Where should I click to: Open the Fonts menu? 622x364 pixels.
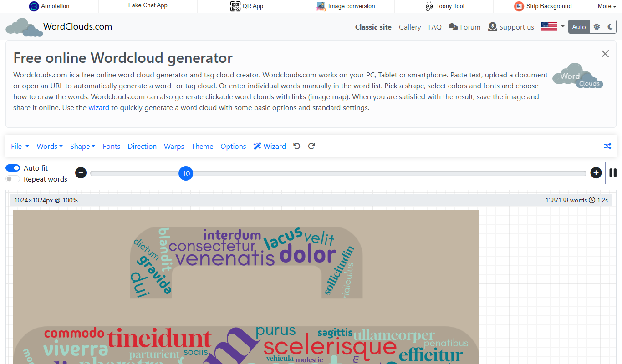112,146
